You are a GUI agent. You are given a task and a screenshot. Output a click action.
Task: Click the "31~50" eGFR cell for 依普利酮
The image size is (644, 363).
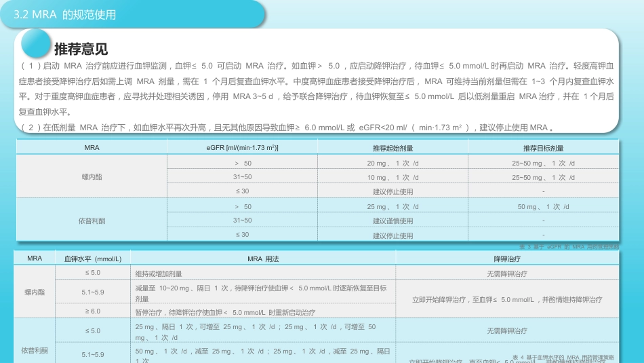click(x=242, y=221)
